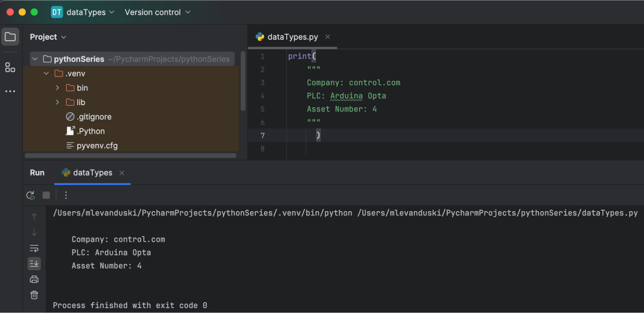This screenshot has height=313, width=644.
Task: Jump up to previous console message
Action: pyautogui.click(x=34, y=216)
